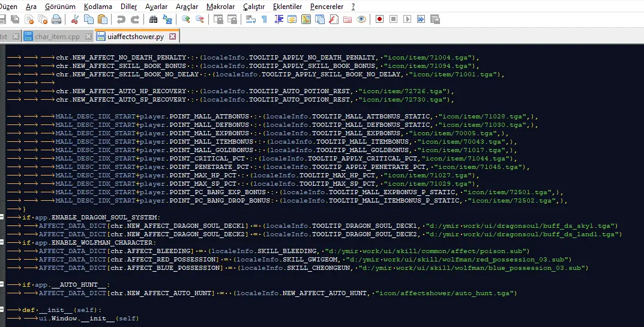Open the Araçlar menu

187,7
